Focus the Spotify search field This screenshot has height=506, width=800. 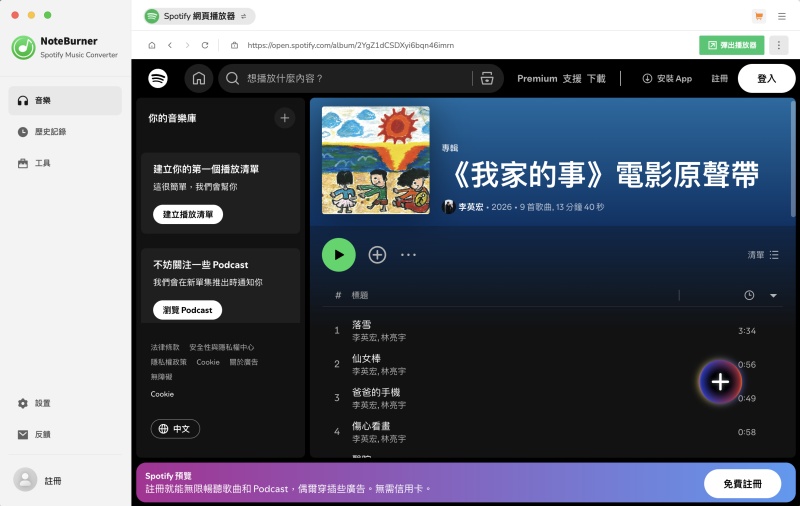tap(357, 79)
